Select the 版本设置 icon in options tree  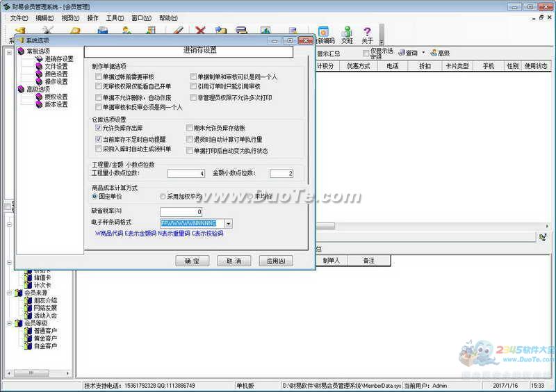(39, 104)
